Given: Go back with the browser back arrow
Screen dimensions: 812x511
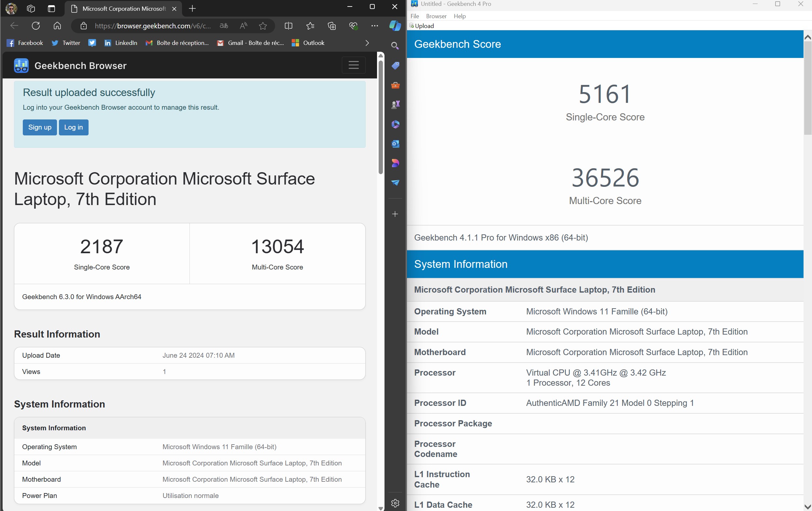Looking at the screenshot, I should pos(14,26).
